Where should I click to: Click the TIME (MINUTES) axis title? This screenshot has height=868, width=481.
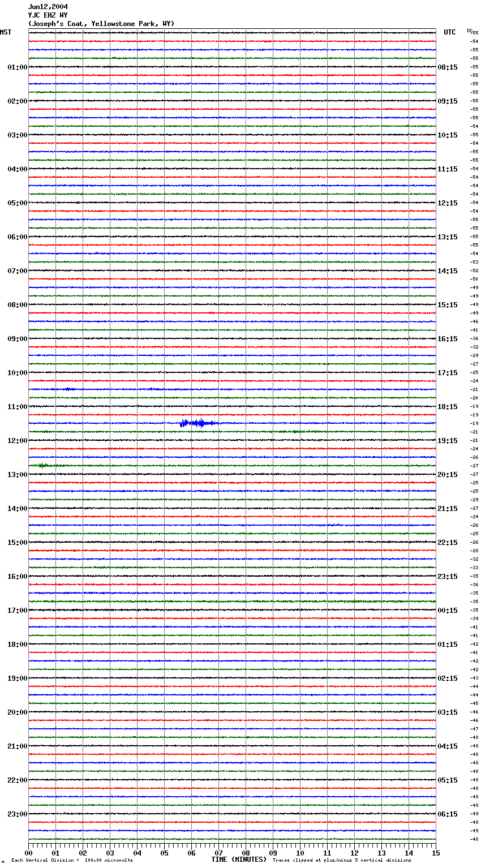tap(239, 860)
